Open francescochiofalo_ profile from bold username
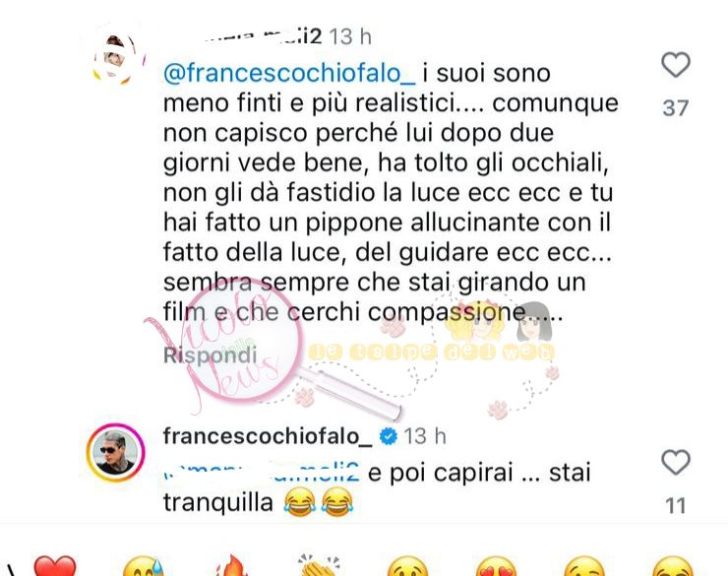The width and height of the screenshot is (728, 576). point(268,436)
